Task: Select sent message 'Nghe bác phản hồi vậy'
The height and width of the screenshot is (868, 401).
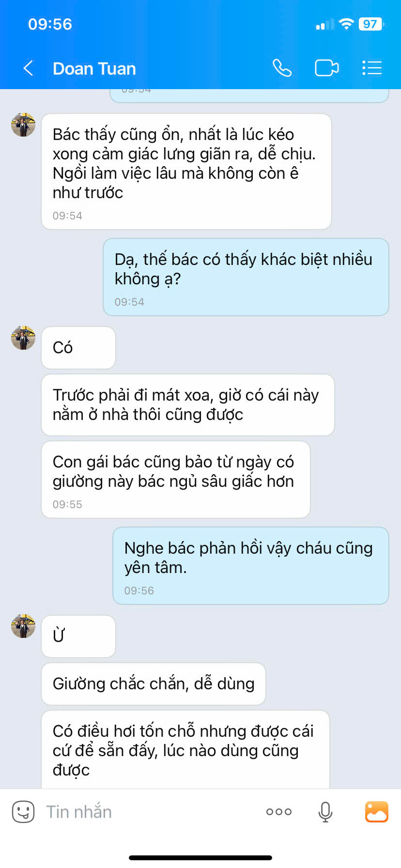Action: (251, 566)
